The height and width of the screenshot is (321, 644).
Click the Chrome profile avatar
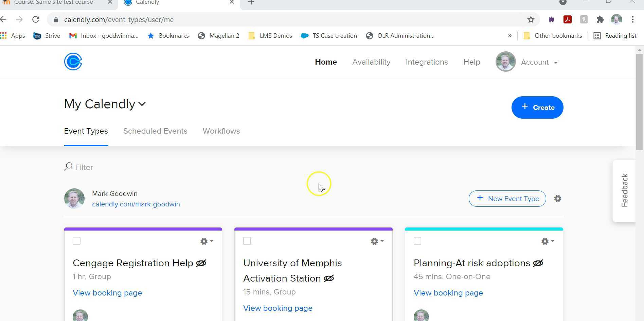click(x=616, y=20)
